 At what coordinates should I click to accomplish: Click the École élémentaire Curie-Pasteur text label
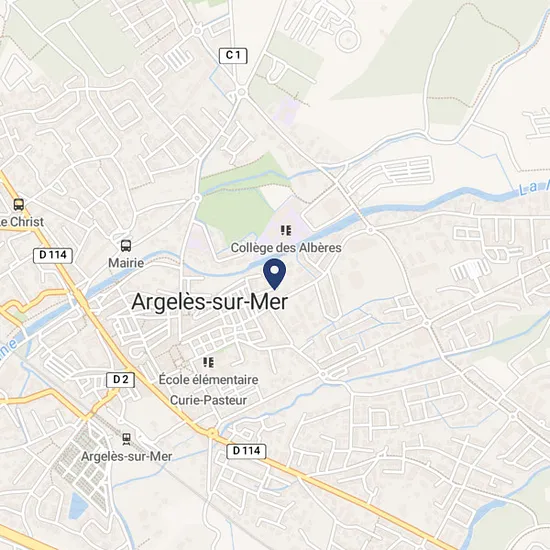point(208,390)
